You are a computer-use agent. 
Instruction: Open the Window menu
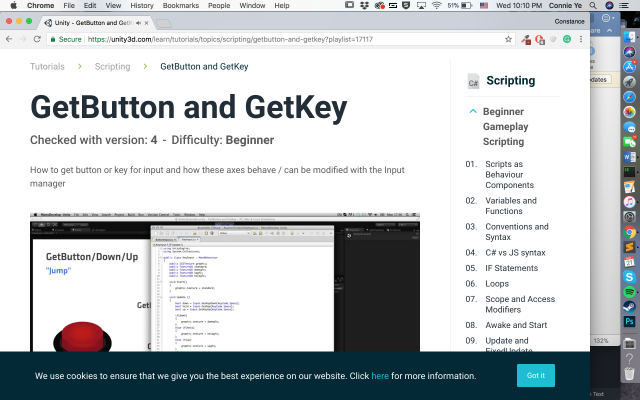252,5
